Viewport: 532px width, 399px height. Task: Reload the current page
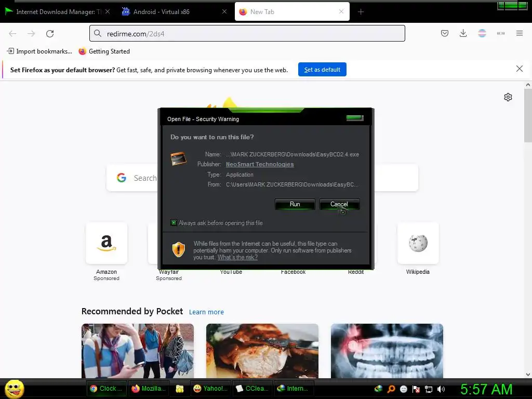click(50, 34)
